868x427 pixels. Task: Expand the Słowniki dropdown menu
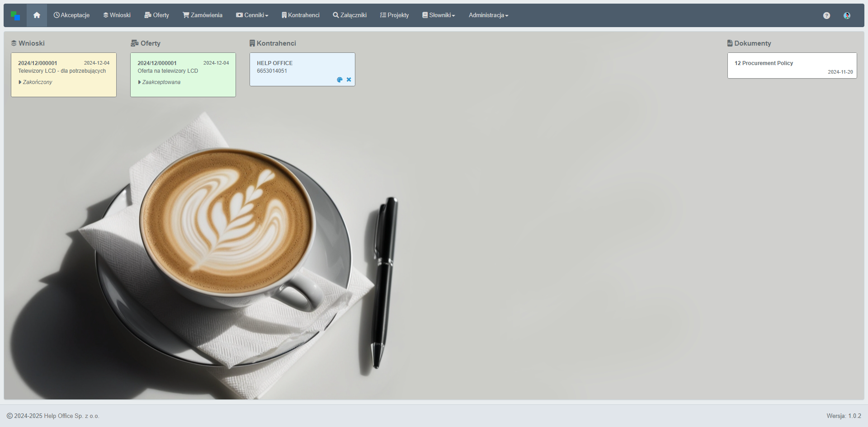pos(439,15)
